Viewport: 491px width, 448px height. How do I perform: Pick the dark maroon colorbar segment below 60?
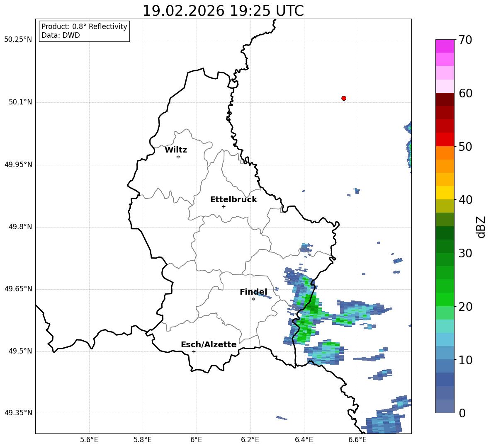point(445,99)
